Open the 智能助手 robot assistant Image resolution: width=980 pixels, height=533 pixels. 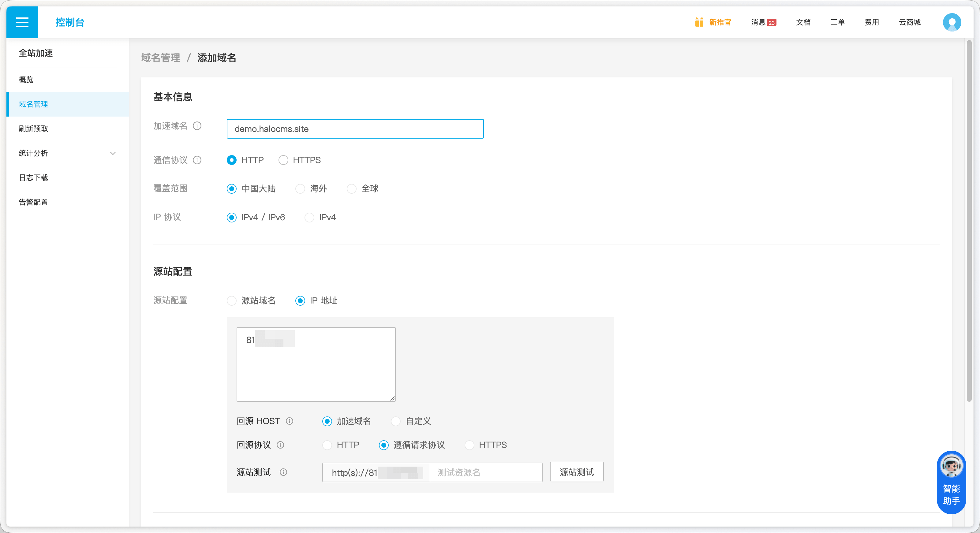click(951, 482)
